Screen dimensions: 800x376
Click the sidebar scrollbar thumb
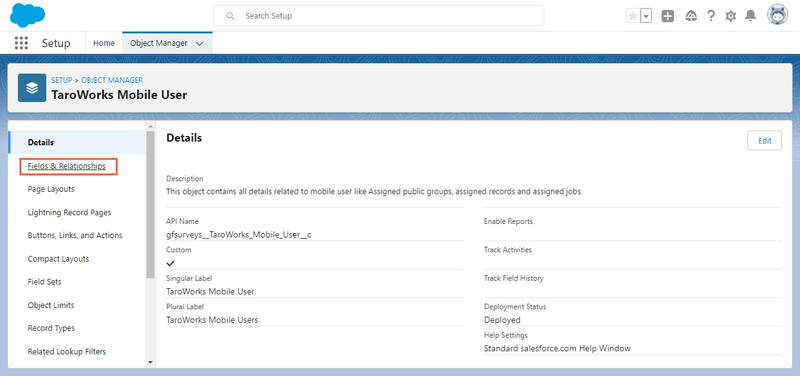150,204
